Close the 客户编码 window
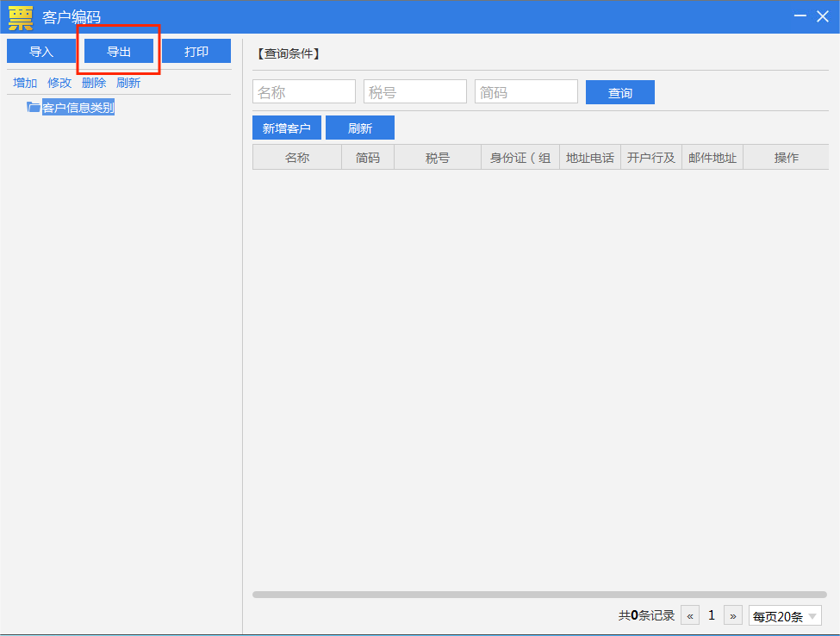840x636 pixels. (x=823, y=16)
